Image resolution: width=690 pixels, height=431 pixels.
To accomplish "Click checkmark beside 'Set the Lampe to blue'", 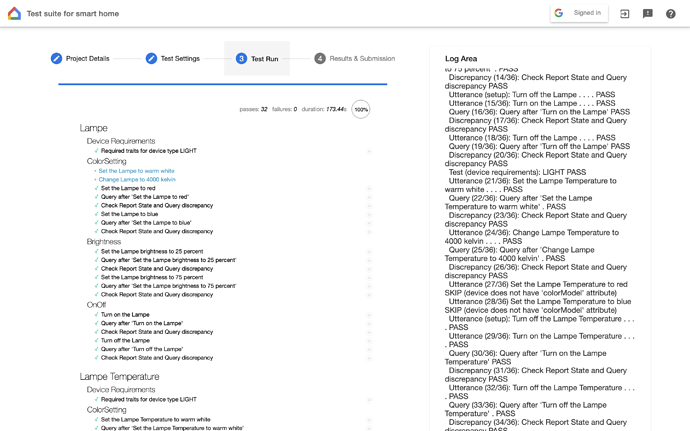I will (96, 214).
